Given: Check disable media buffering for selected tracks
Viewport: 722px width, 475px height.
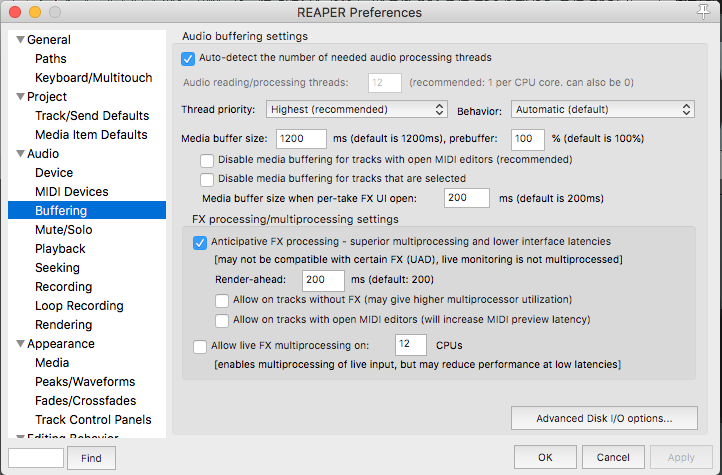Looking at the screenshot, I should [x=207, y=179].
